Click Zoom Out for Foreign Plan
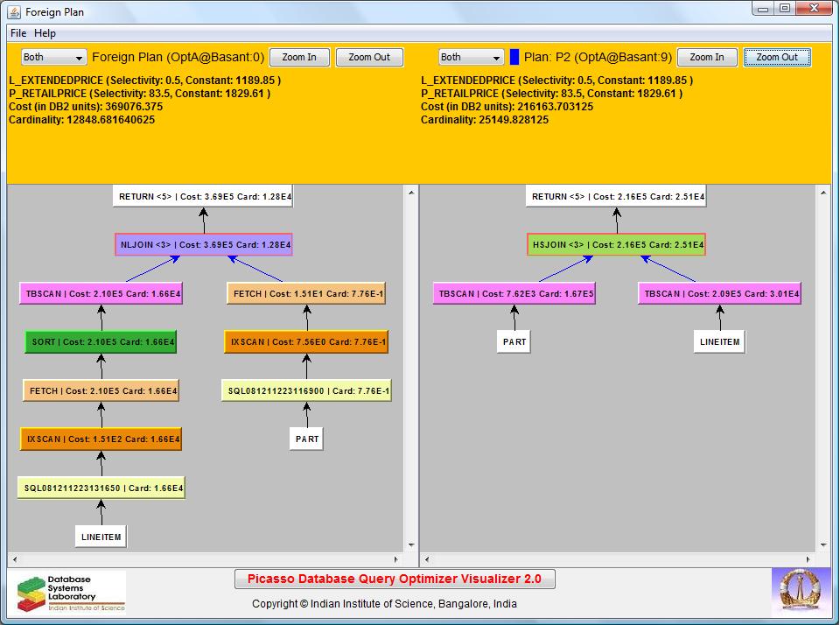840x625 pixels. pyautogui.click(x=369, y=58)
